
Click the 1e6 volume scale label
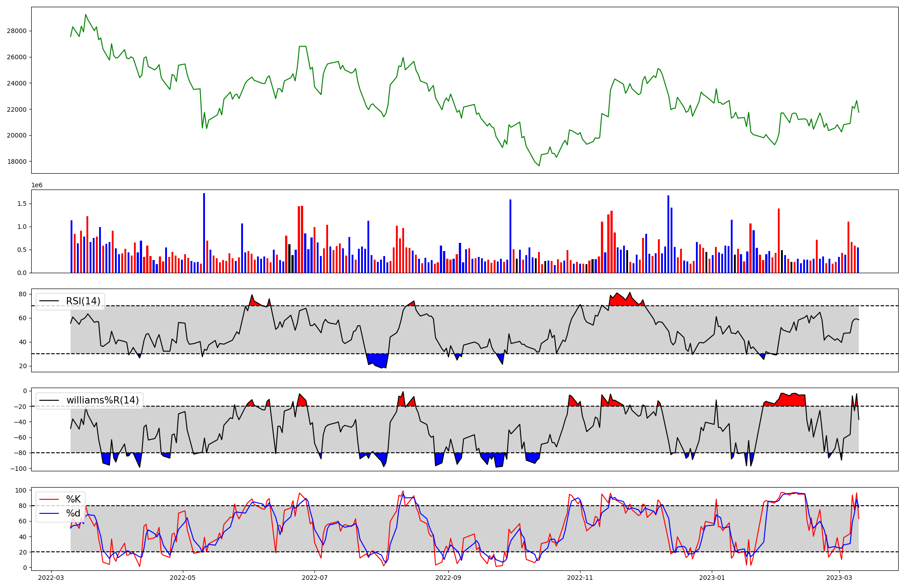[x=37, y=185]
